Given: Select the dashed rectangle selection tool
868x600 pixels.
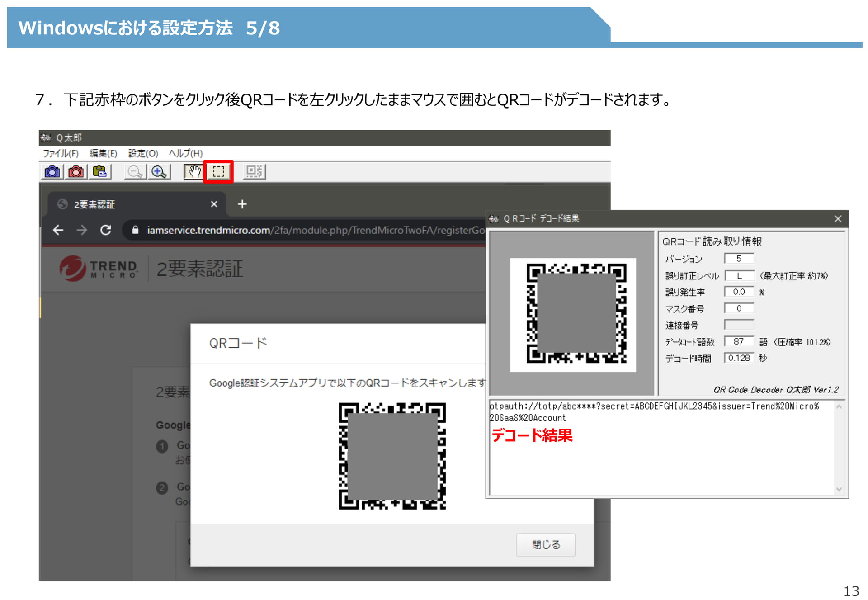Looking at the screenshot, I should coord(218,172).
